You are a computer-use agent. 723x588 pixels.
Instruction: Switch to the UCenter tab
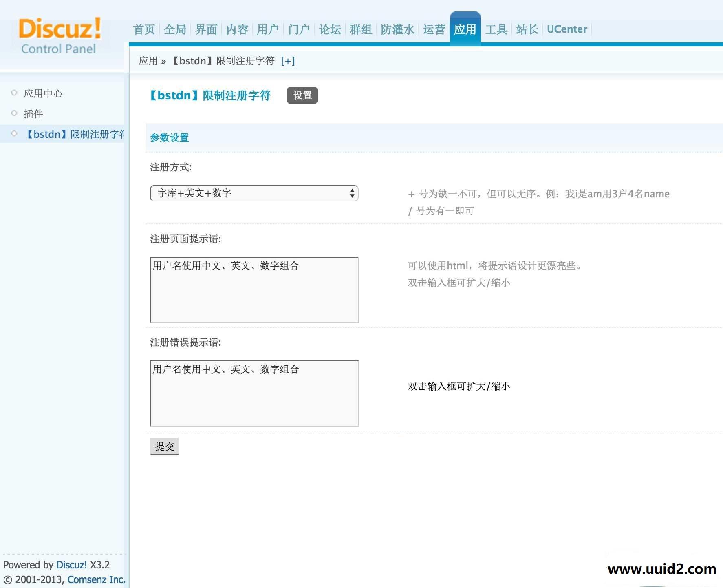566,29
